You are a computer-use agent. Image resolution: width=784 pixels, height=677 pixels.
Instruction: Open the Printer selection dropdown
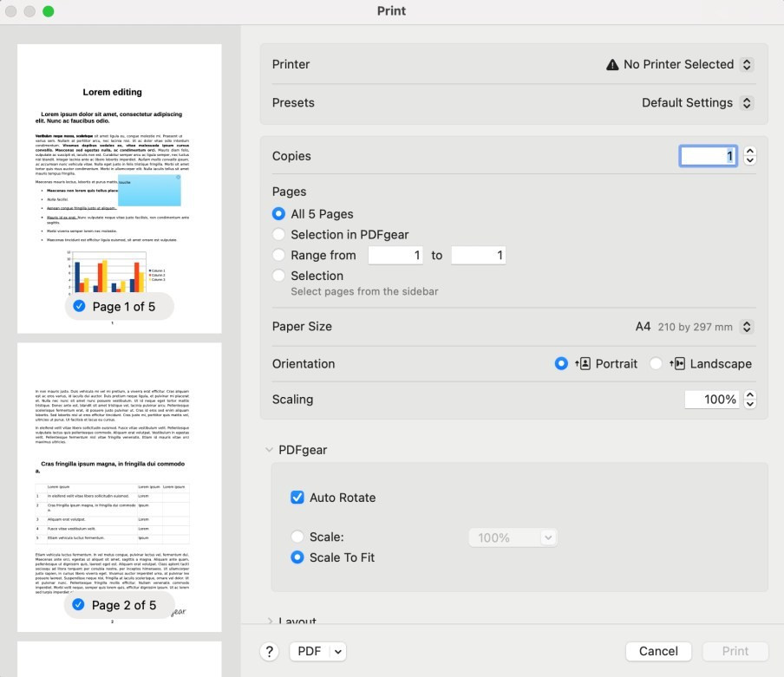click(x=680, y=65)
